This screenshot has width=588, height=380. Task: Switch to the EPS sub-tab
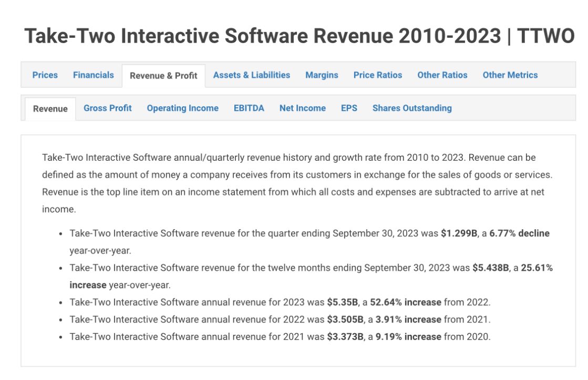coord(349,108)
